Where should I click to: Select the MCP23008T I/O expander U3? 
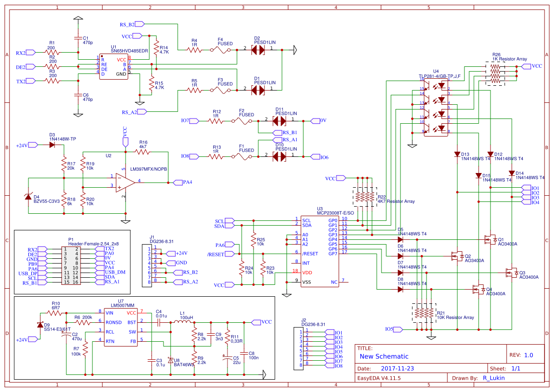click(320, 251)
